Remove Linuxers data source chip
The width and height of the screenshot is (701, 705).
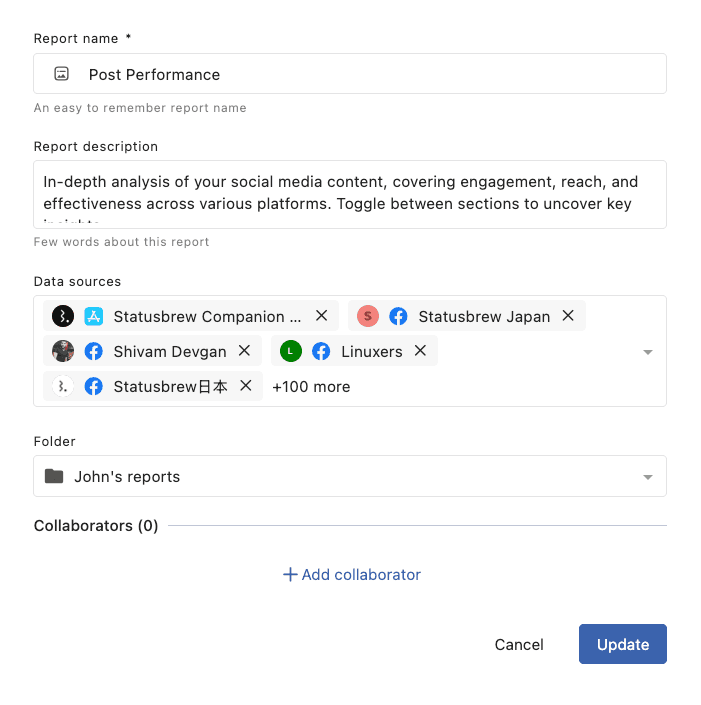click(420, 351)
